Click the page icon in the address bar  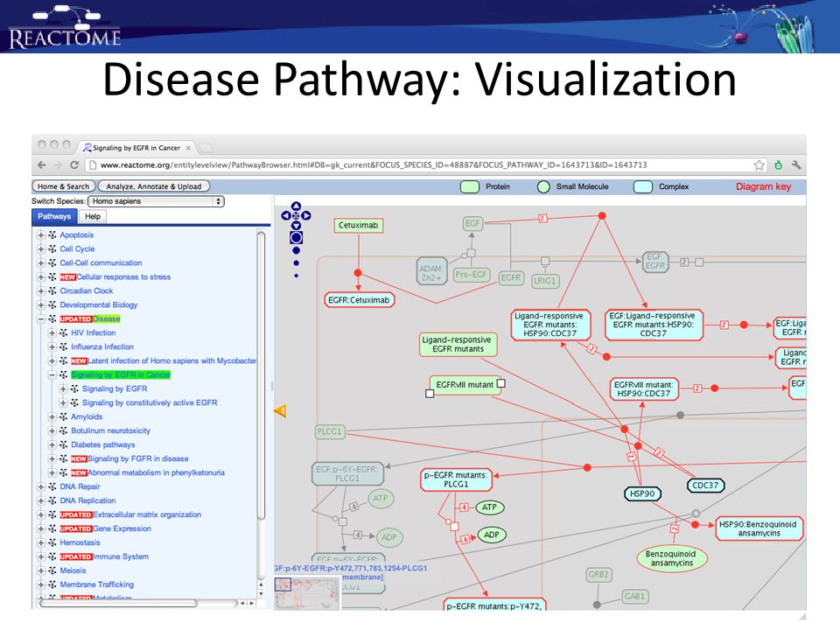click(x=92, y=165)
